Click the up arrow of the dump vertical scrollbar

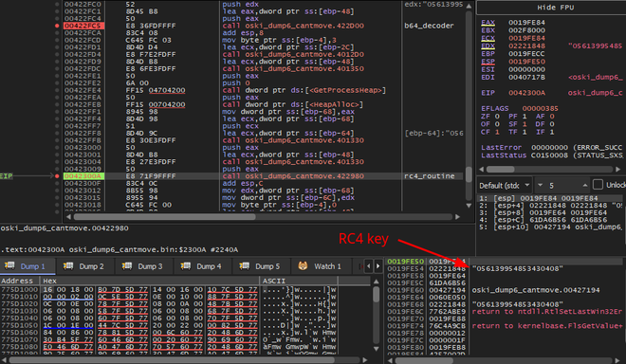coord(377,282)
